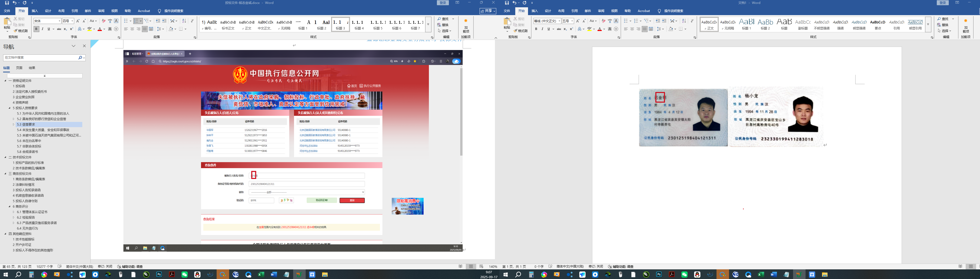Redo action in right Word window
The width and height of the screenshot is (980, 279).
(x=524, y=3)
